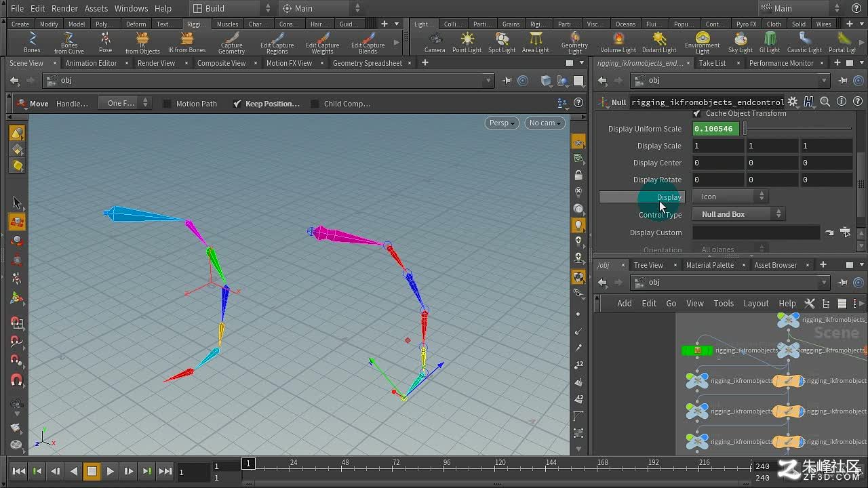Click Display Uniform Scale value field

click(x=716, y=129)
